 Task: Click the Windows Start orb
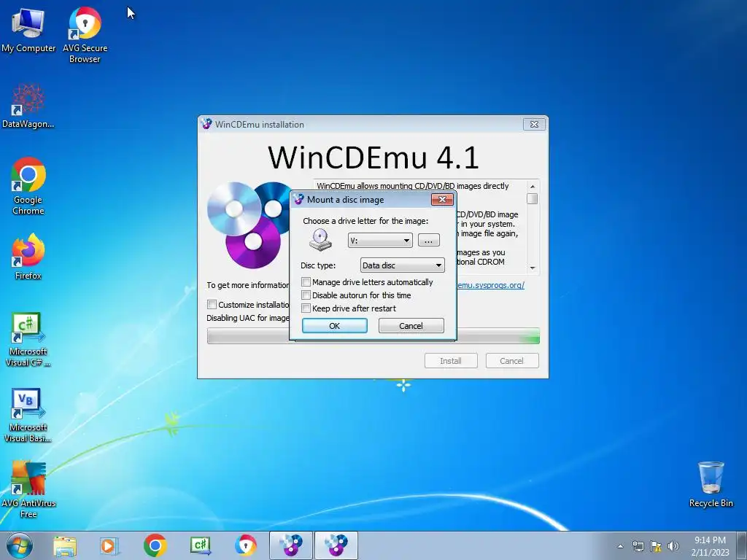pyautogui.click(x=20, y=545)
